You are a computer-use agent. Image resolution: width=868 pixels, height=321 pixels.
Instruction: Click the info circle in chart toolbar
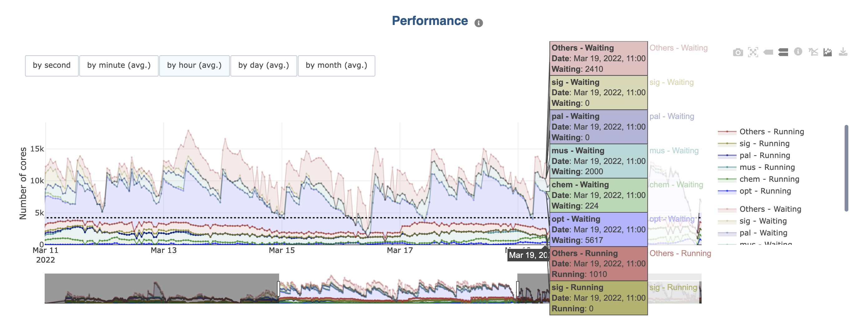click(x=798, y=52)
